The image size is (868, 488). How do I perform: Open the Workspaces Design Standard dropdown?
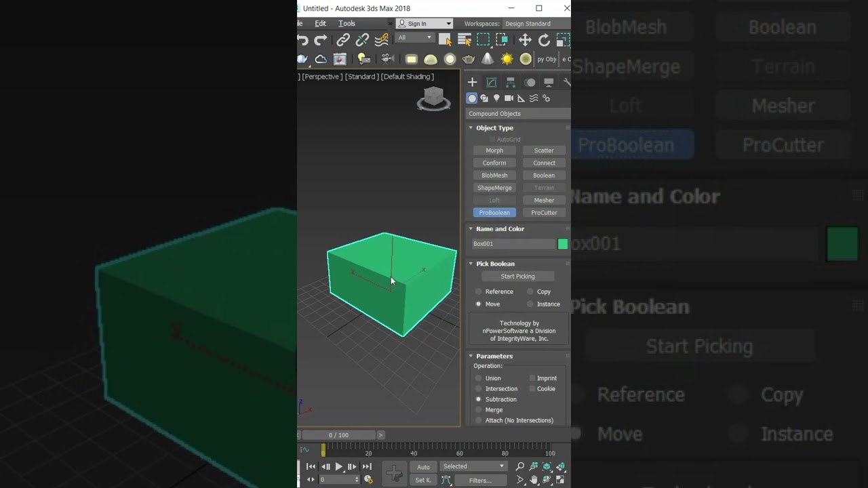click(536, 24)
